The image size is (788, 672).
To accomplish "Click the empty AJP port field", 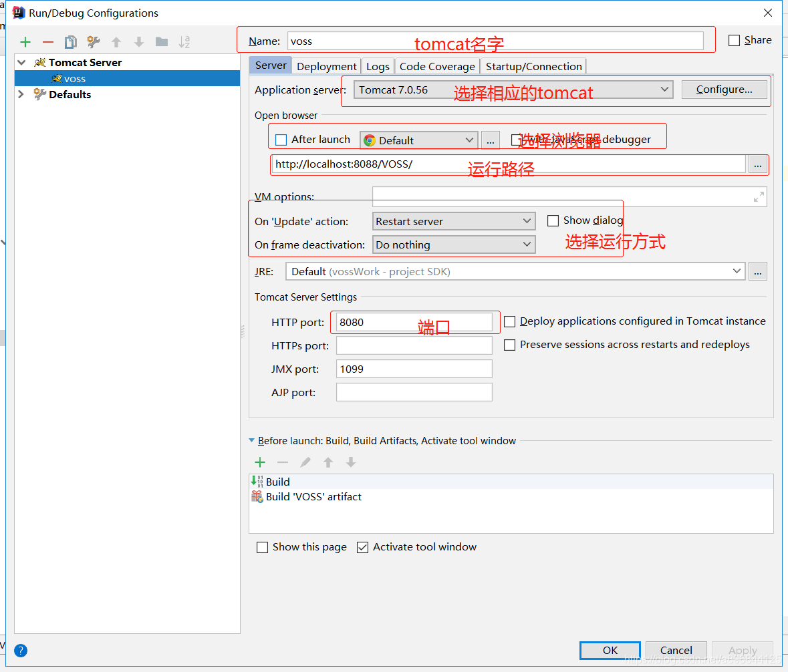I will [x=414, y=392].
